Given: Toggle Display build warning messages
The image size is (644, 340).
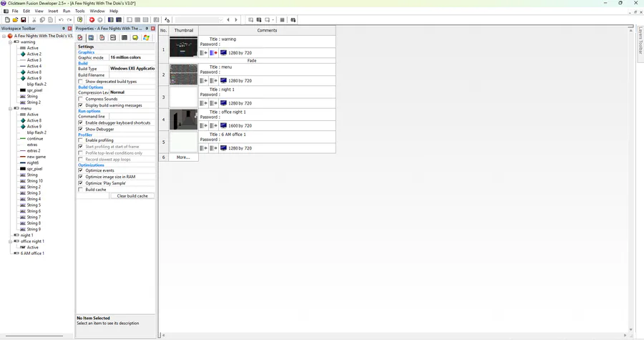Looking at the screenshot, I should [x=80, y=105].
